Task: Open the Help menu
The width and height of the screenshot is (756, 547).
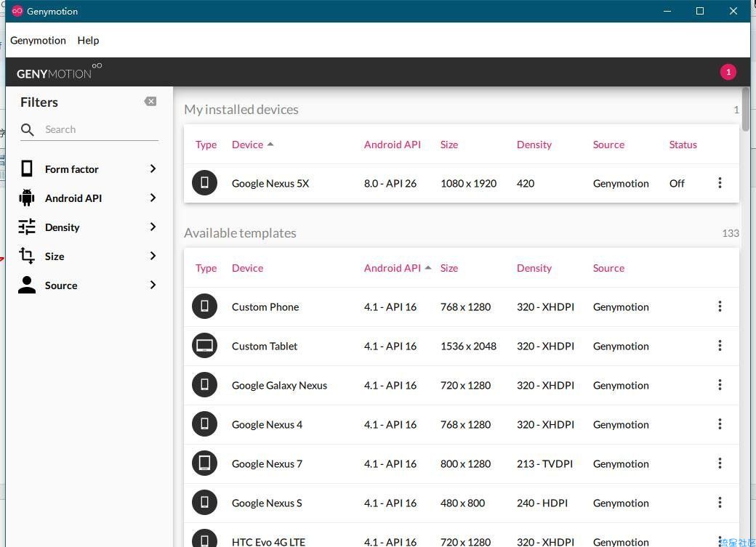Action: [88, 41]
